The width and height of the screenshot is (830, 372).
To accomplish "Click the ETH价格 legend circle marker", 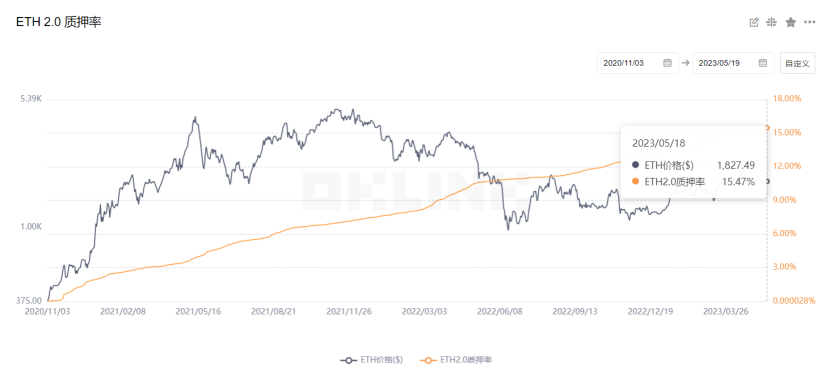I will [348, 360].
